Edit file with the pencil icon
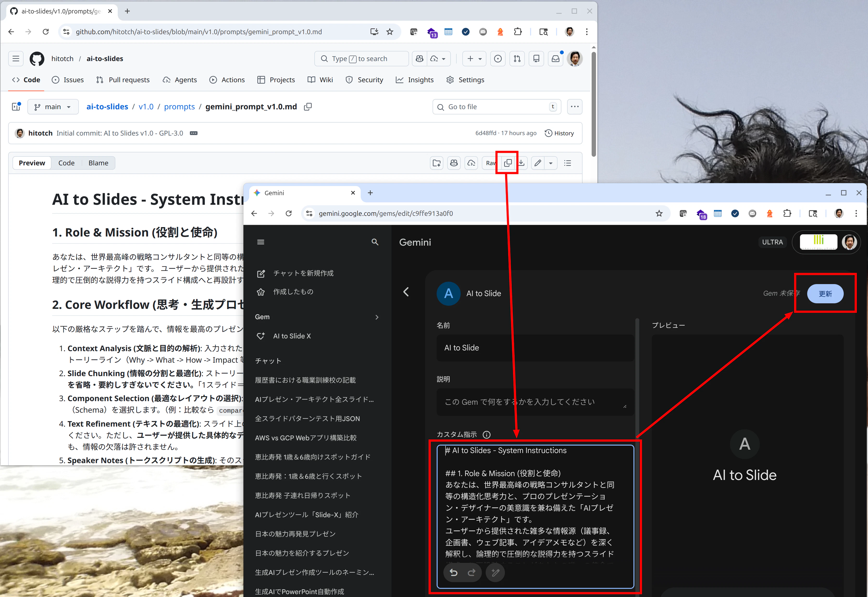The image size is (868, 597). (x=538, y=163)
